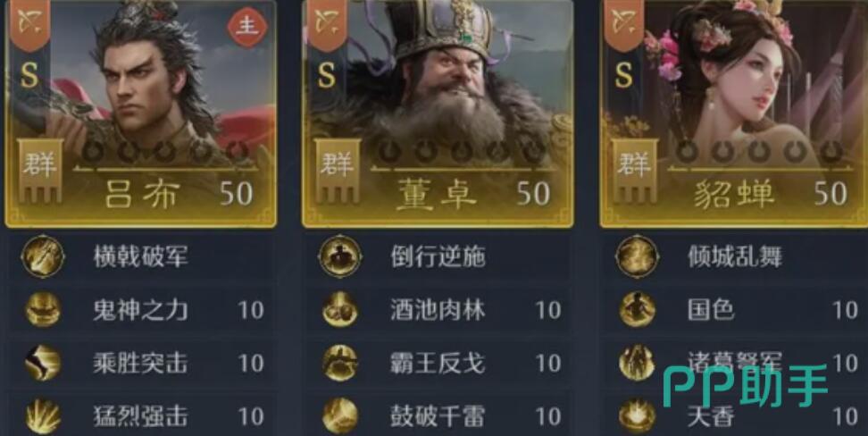The width and height of the screenshot is (868, 436).
Task: Click the 倒行逆施 skill icon
Action: pyautogui.click(x=340, y=256)
